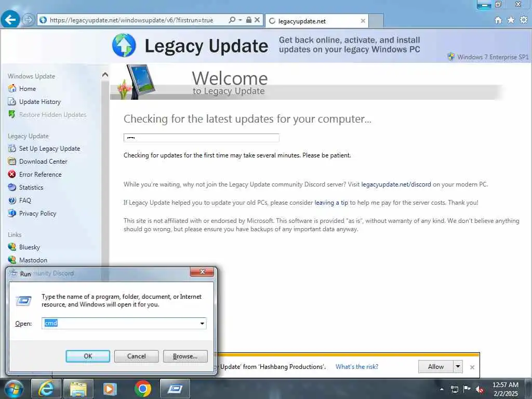The height and width of the screenshot is (399, 532).
Task: Cancel the Run dialog
Action: click(x=137, y=356)
